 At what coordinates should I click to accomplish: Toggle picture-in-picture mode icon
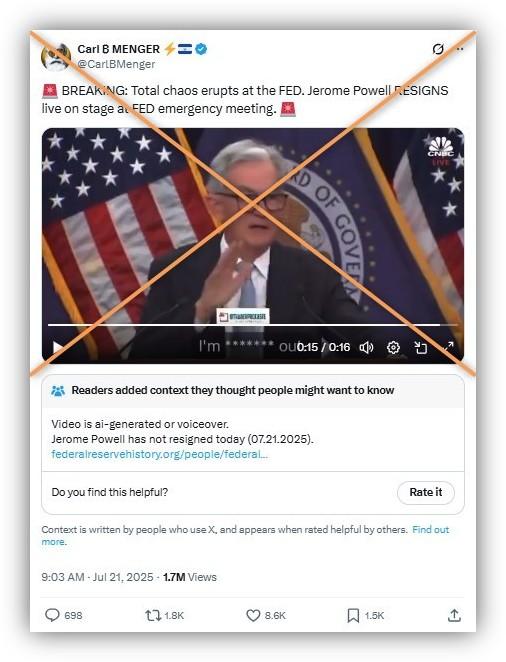(x=420, y=347)
